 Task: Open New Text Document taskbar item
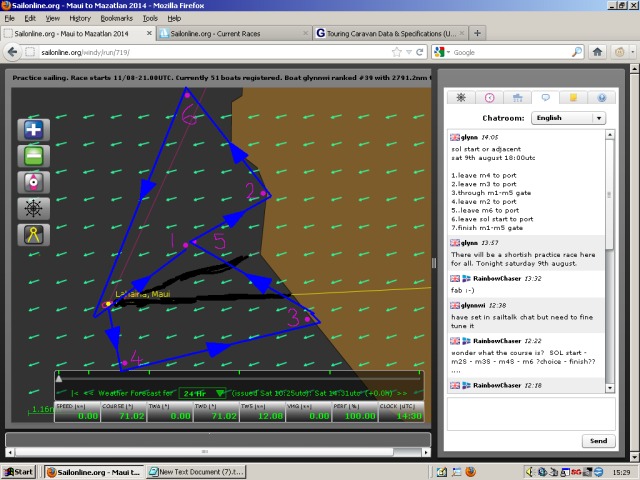[196, 472]
